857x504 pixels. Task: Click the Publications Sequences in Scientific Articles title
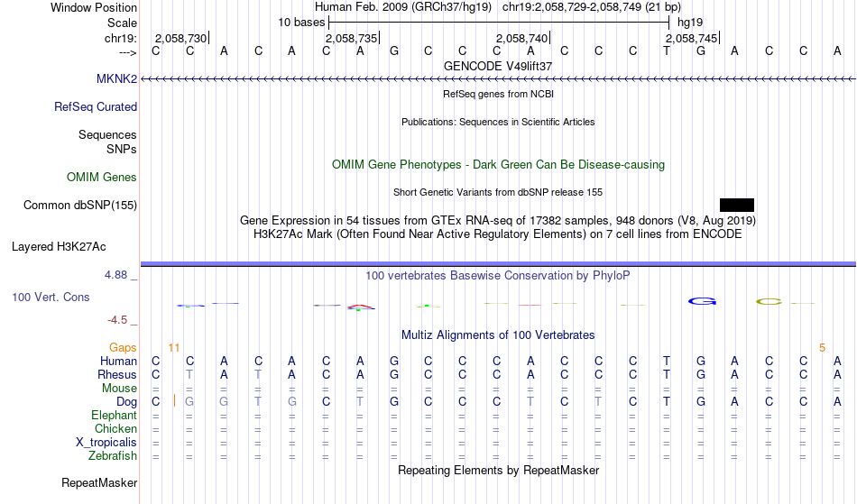pos(498,122)
